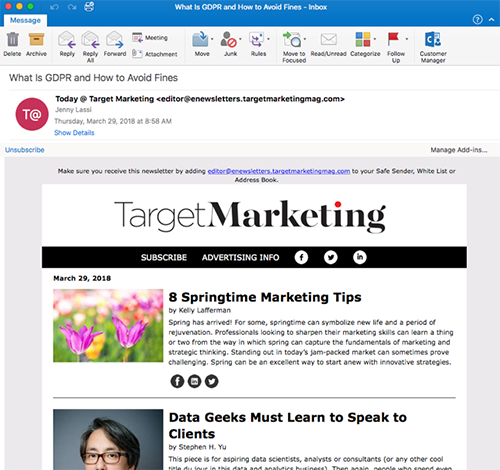
Task: Click 'by Kelly Lafferman' byline
Action: point(200,310)
